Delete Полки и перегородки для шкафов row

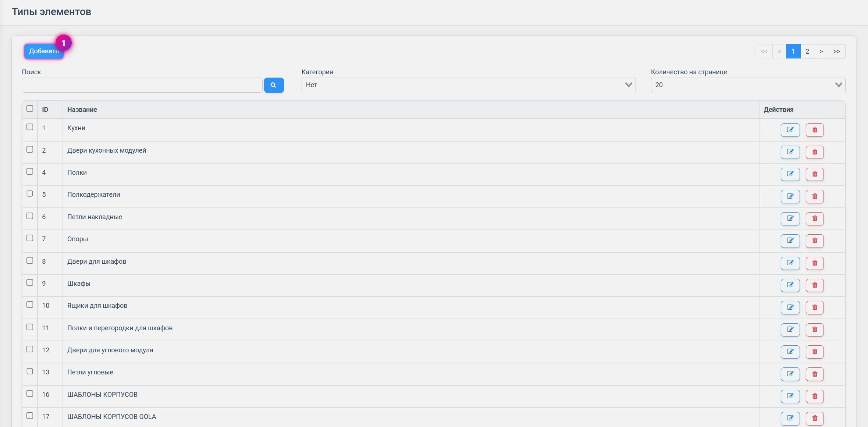click(814, 330)
